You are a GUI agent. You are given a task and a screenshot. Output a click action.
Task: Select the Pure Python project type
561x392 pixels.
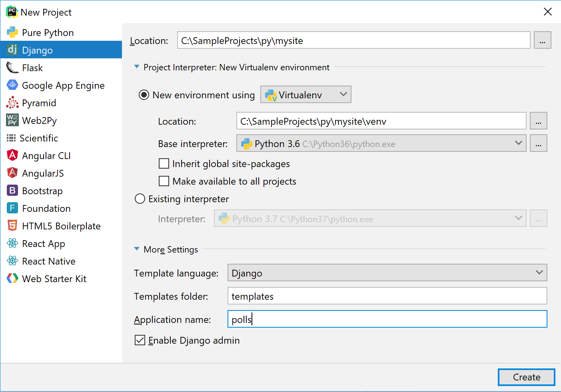coord(61,32)
